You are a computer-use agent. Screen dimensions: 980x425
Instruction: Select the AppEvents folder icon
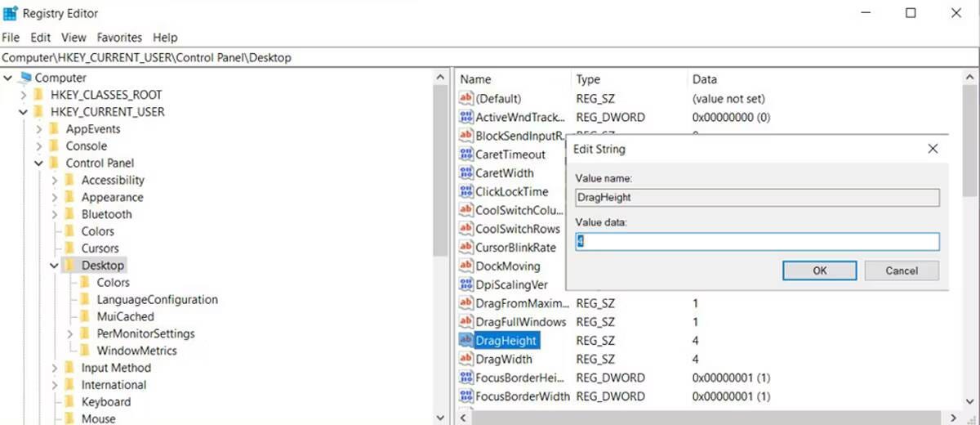[54, 129]
